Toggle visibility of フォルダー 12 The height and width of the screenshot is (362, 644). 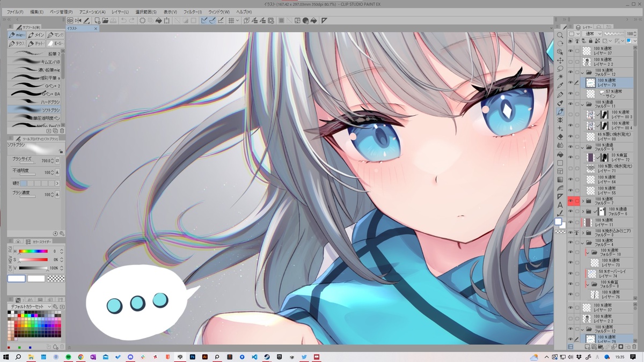point(570,72)
